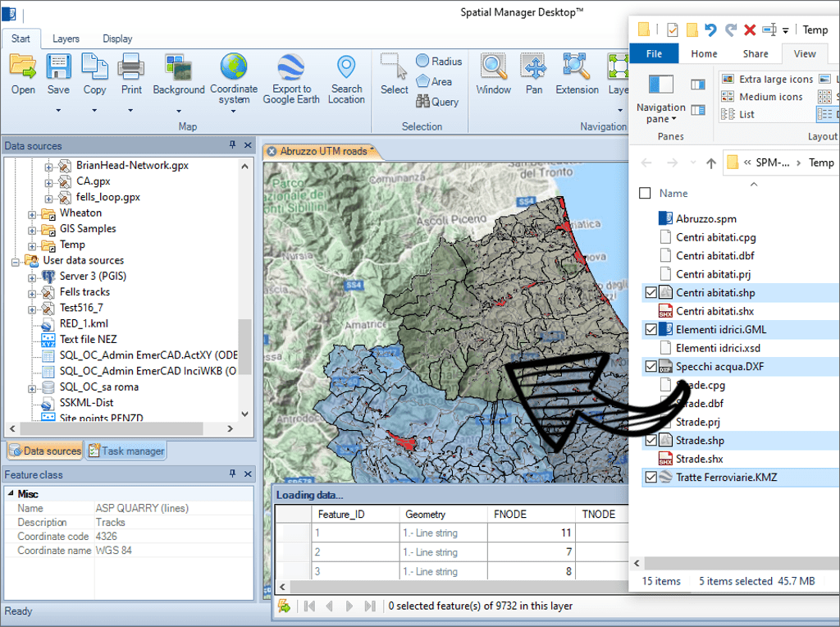Open the Background map icon
The width and height of the screenshot is (840, 627).
(178, 66)
